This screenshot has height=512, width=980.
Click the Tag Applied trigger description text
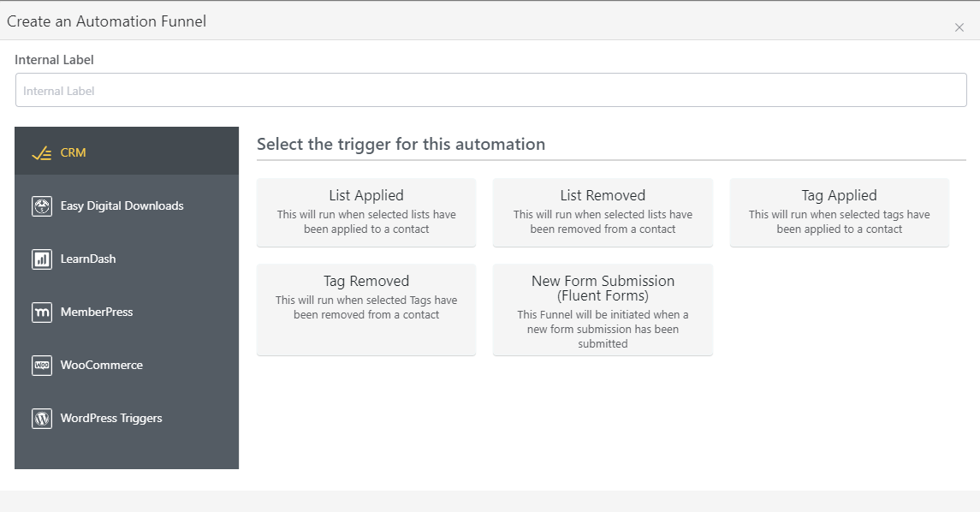[839, 221]
